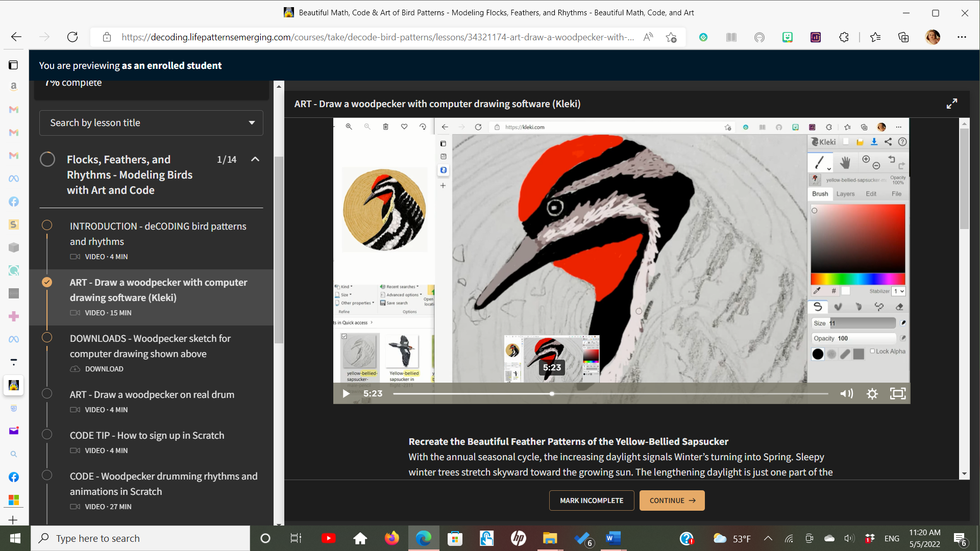
Task: Open Amazon sidebar tab
Action: [14, 86]
